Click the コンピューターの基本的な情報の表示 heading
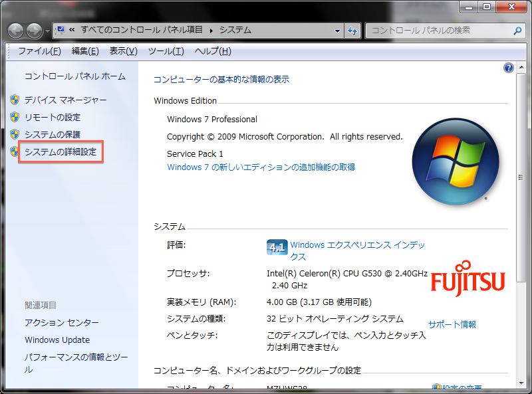Screen dimensions: 532x394 point(221,79)
